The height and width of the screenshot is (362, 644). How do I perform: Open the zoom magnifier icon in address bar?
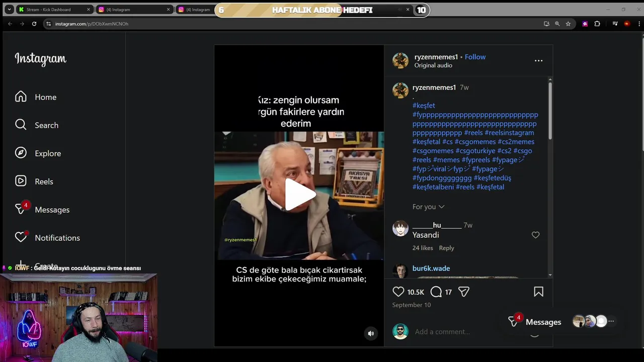pos(557,24)
